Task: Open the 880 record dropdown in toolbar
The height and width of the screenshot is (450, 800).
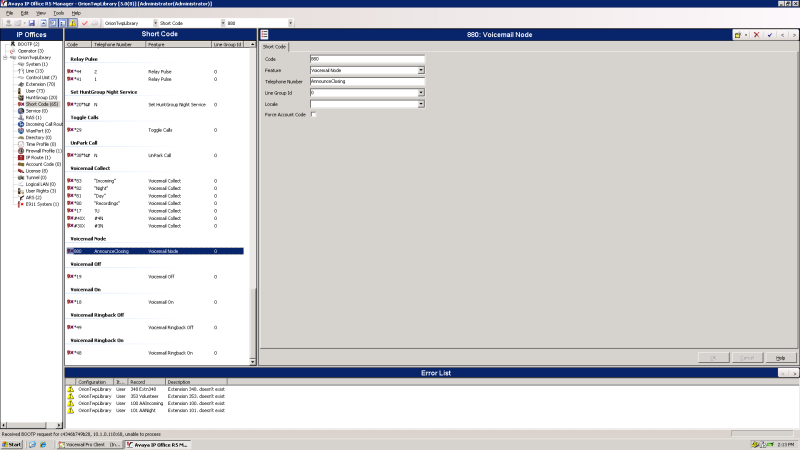Action: (290, 23)
